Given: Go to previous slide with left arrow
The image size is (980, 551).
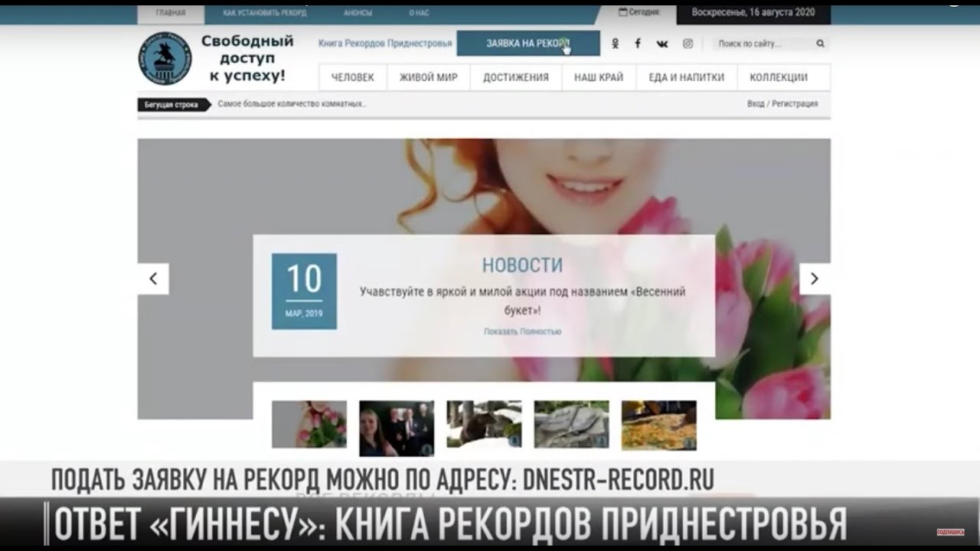Looking at the screenshot, I should pyautogui.click(x=153, y=279).
